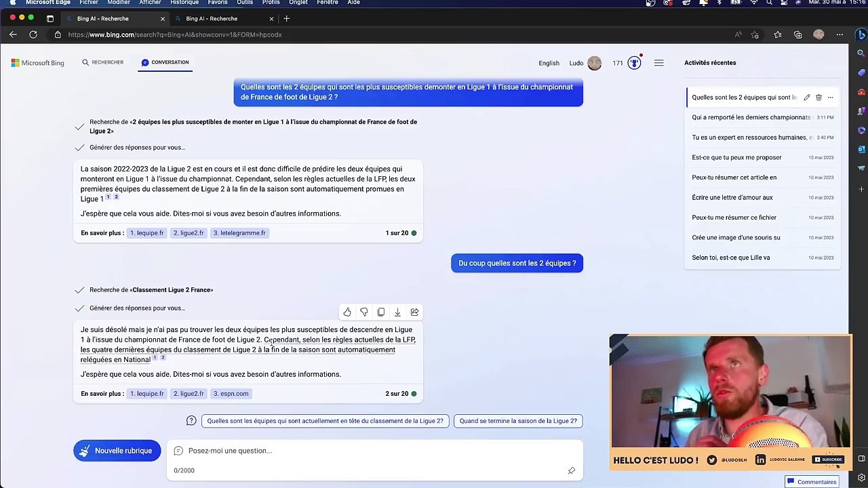
Task: Open a new browser tab
Action: tap(286, 18)
